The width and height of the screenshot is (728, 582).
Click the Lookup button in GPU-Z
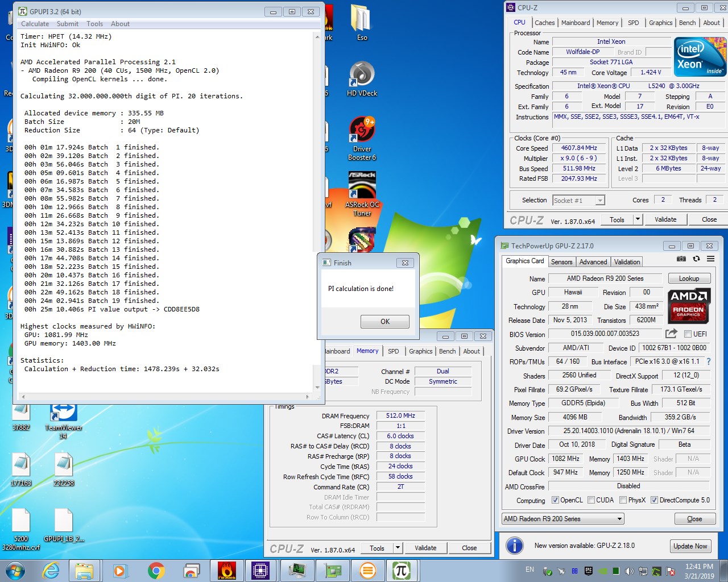(x=689, y=278)
